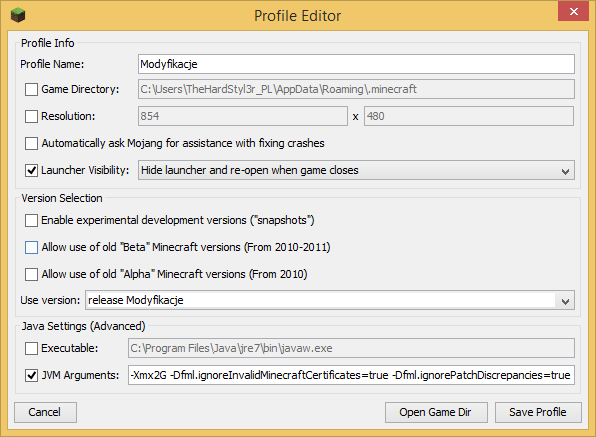Open the Use version dropdown
The image size is (596, 437).
point(330,300)
